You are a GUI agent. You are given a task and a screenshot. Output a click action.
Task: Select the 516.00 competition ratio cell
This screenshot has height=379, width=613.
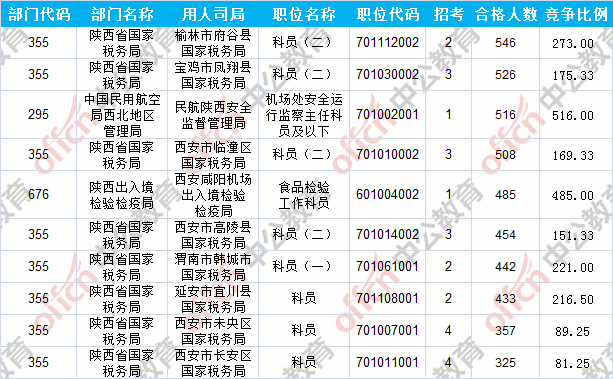click(576, 115)
